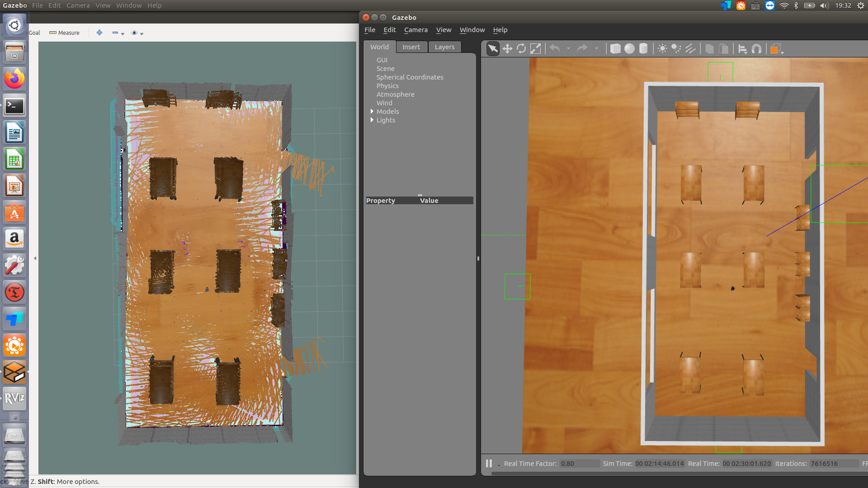
Task: Expand the Models tree item
Action: click(372, 112)
